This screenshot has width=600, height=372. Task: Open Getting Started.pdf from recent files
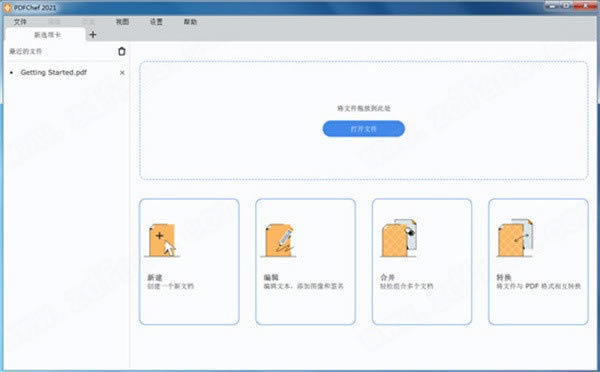(54, 72)
